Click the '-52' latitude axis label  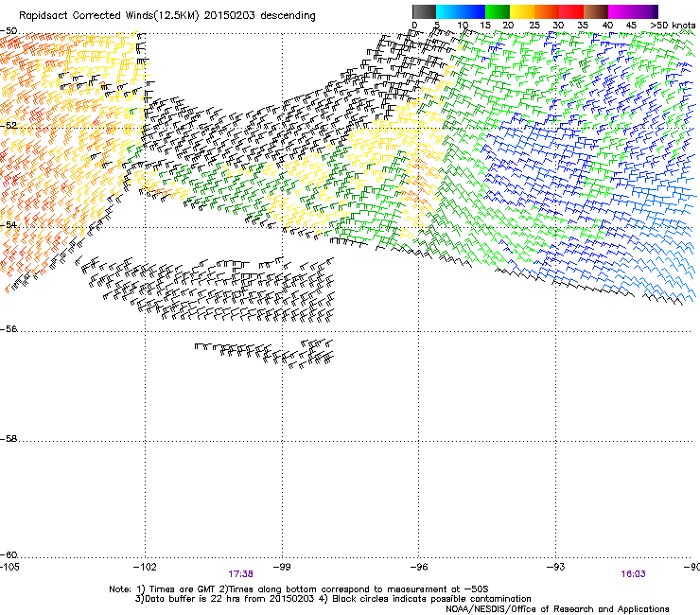click(x=9, y=126)
